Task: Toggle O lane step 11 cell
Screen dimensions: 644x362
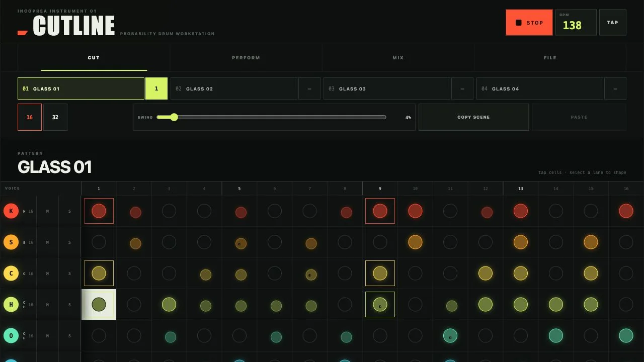Action: click(x=450, y=335)
